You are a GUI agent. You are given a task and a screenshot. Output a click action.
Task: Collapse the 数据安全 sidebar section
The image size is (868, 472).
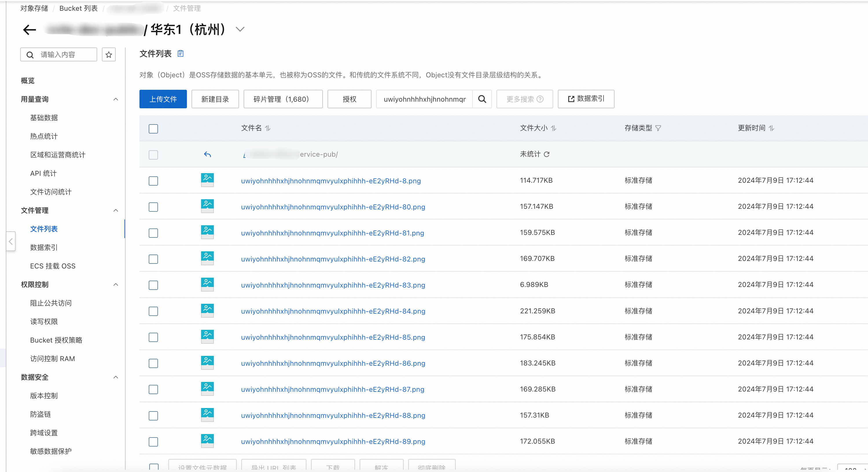pyautogui.click(x=115, y=377)
